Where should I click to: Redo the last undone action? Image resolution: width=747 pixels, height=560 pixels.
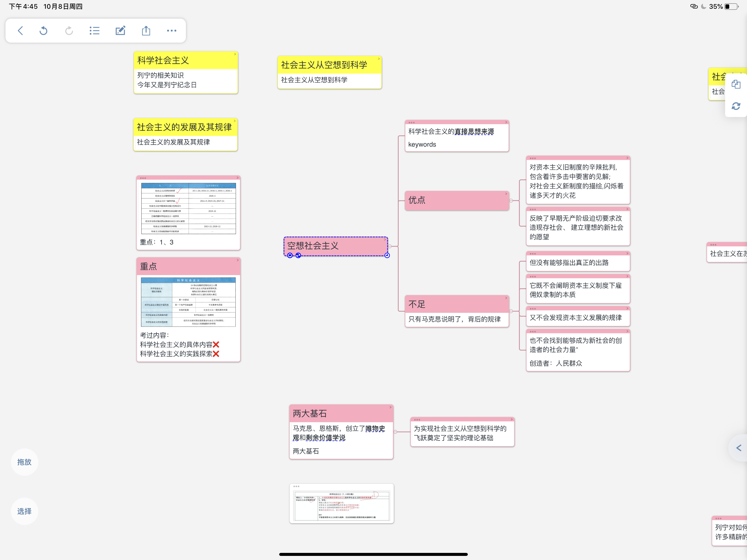click(x=69, y=31)
